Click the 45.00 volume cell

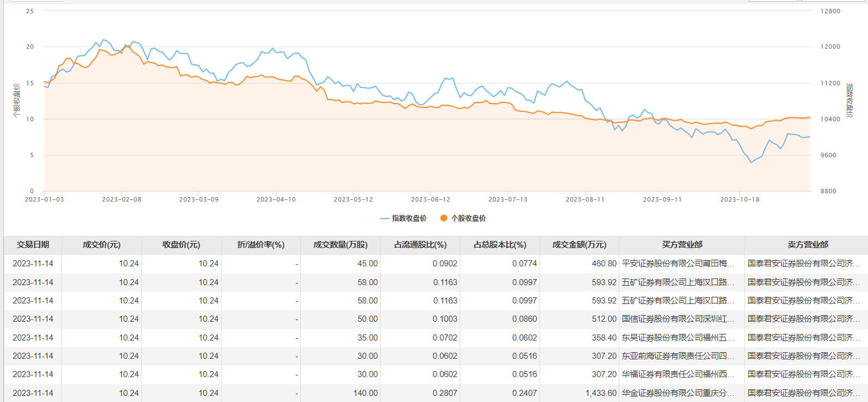coord(341,264)
